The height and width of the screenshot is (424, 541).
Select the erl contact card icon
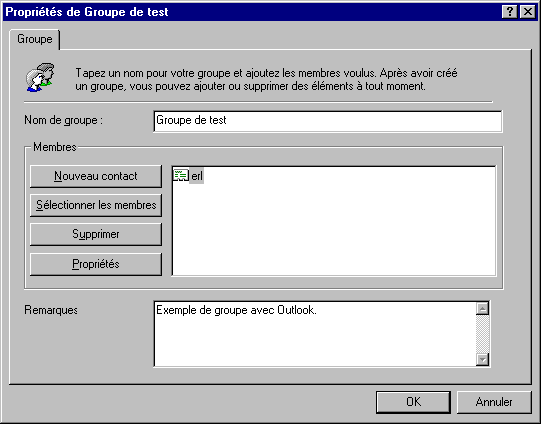click(x=181, y=176)
